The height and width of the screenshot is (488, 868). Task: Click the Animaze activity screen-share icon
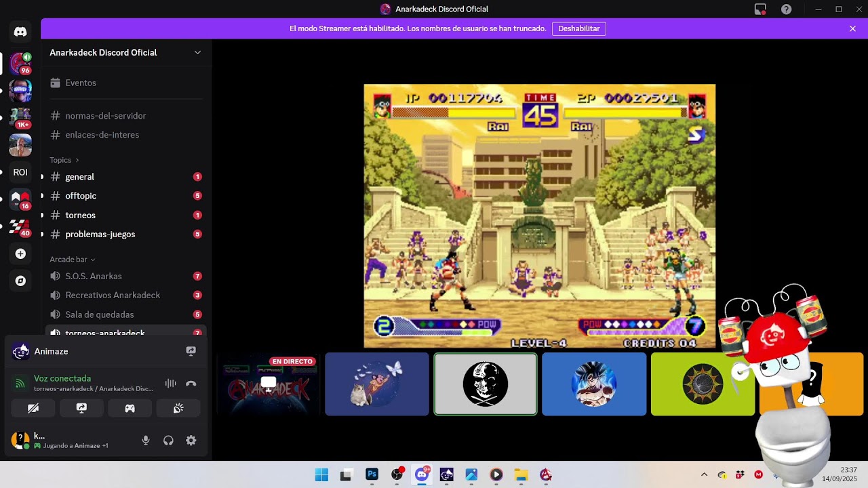(191, 351)
